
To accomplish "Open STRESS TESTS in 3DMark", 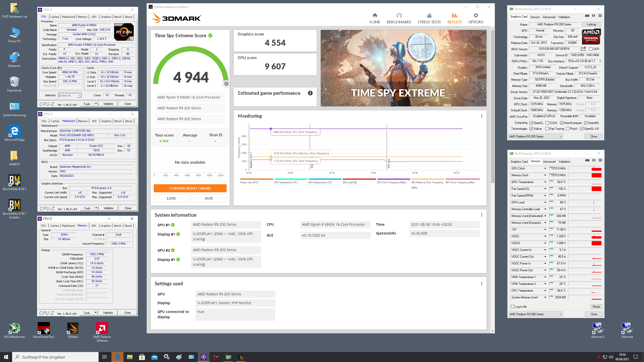I will [429, 19].
